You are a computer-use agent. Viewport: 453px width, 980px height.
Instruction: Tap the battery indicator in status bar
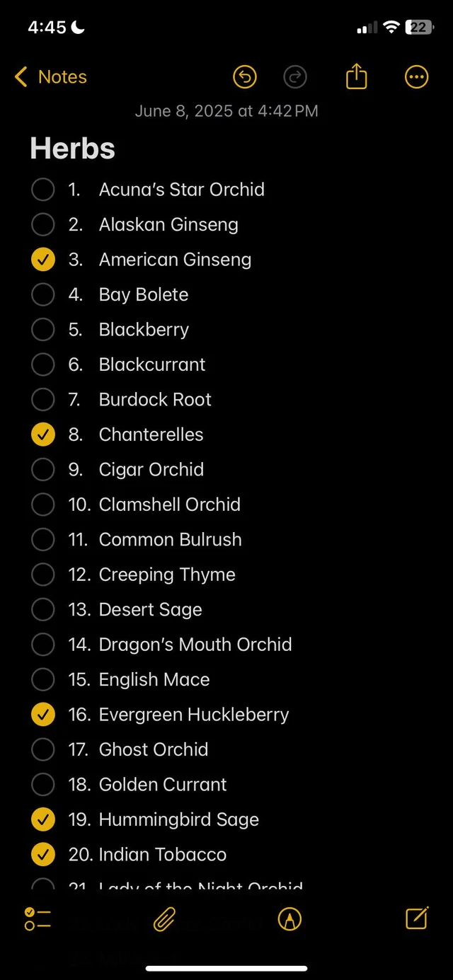pyautogui.click(x=418, y=28)
